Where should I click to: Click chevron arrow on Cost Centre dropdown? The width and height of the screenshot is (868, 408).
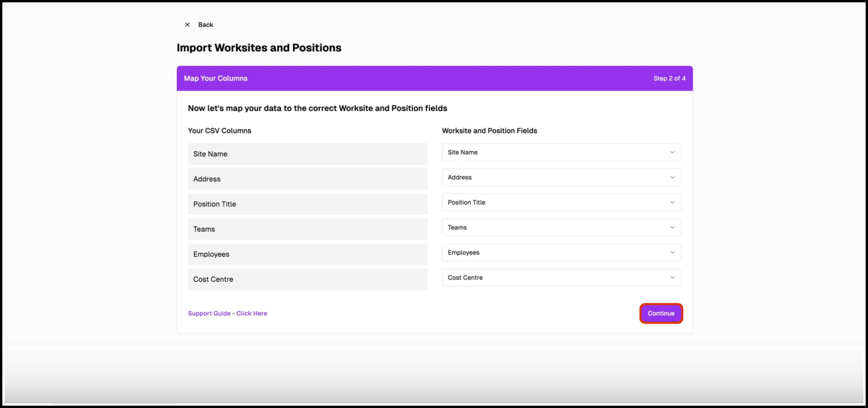click(672, 278)
